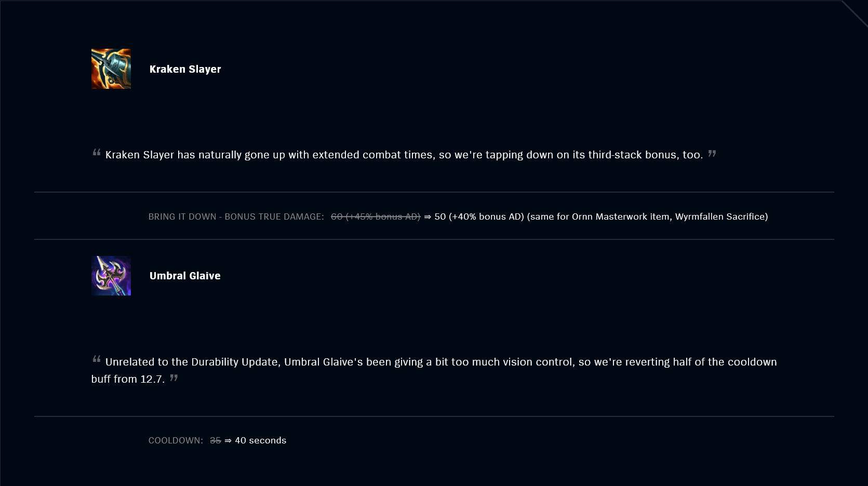The height and width of the screenshot is (486, 868).
Task: Click the '40 seconds' cooldown value
Action: click(261, 440)
